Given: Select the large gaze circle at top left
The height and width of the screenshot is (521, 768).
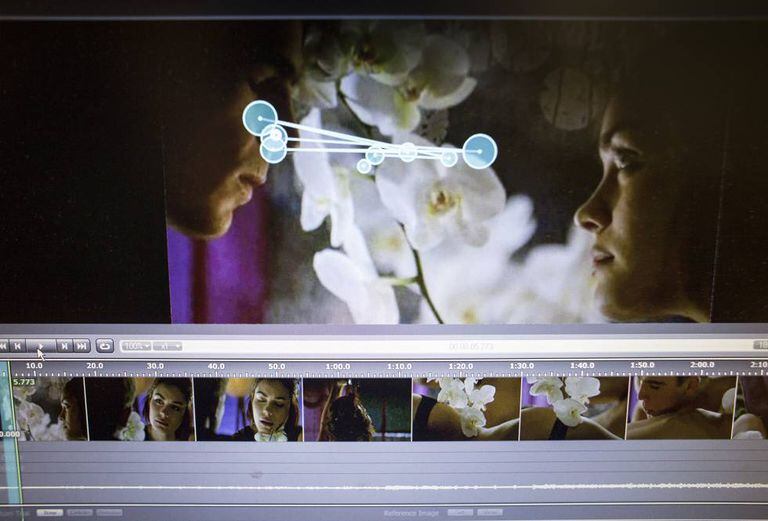Looking at the screenshot, I should (260, 118).
